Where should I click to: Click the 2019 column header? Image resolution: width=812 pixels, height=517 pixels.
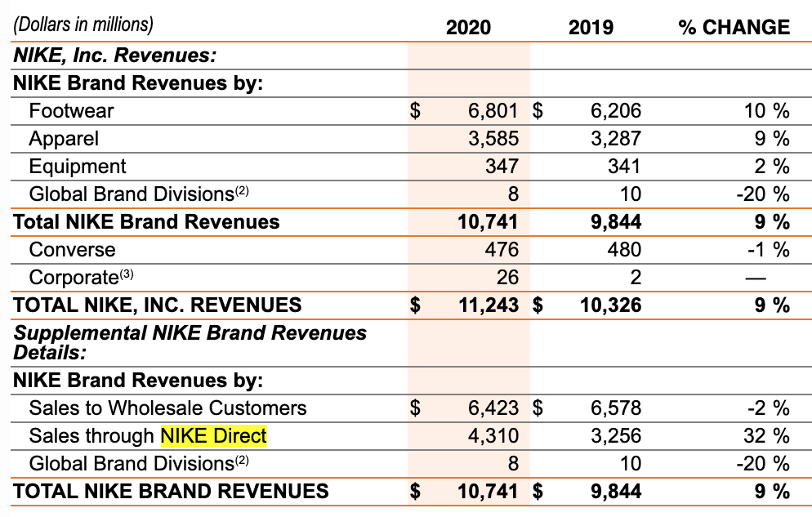[x=591, y=27]
